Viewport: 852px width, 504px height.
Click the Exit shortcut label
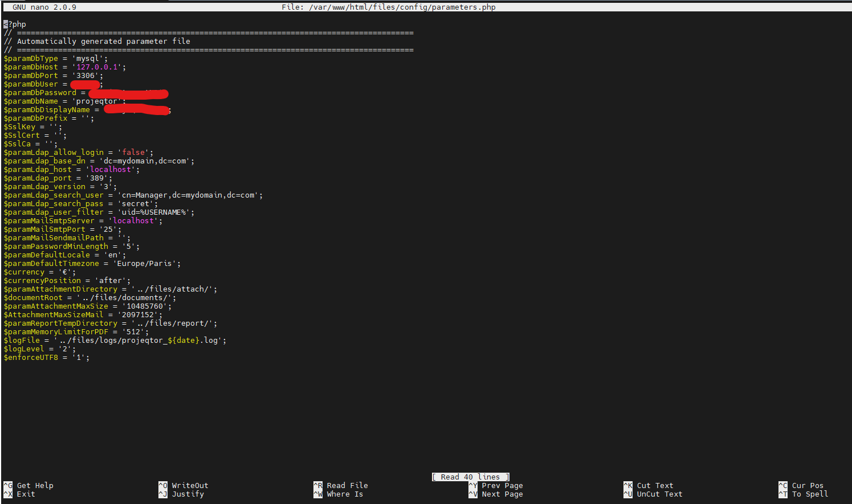tap(26, 494)
